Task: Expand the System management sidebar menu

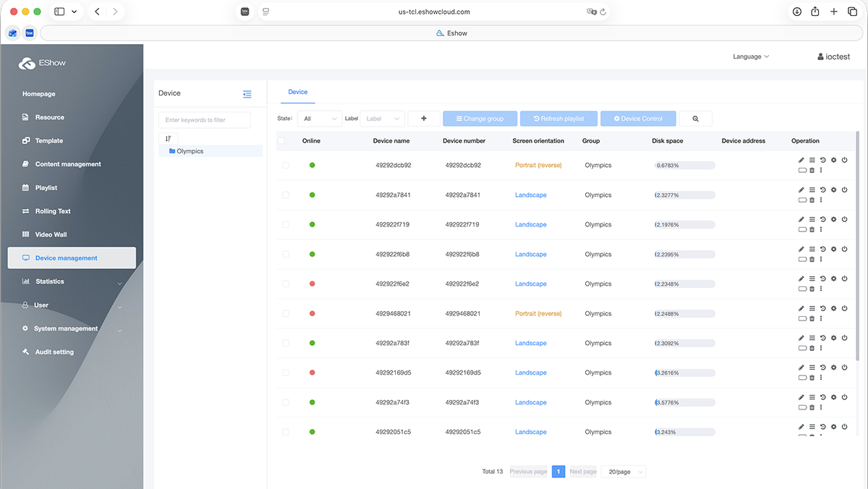Action: (x=71, y=328)
